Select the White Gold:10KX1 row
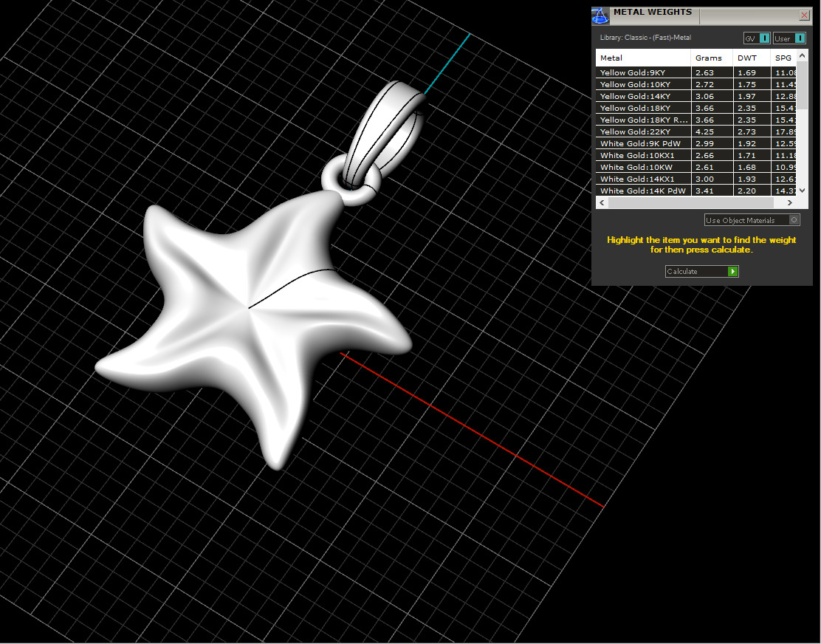Image resolution: width=821 pixels, height=644 pixels. (x=696, y=156)
